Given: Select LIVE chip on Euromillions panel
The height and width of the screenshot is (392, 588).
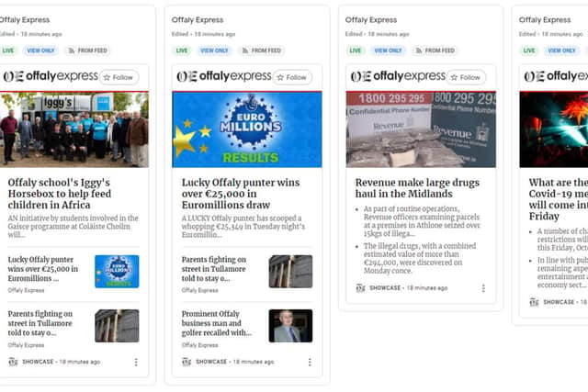Looking at the screenshot, I should tap(182, 50).
